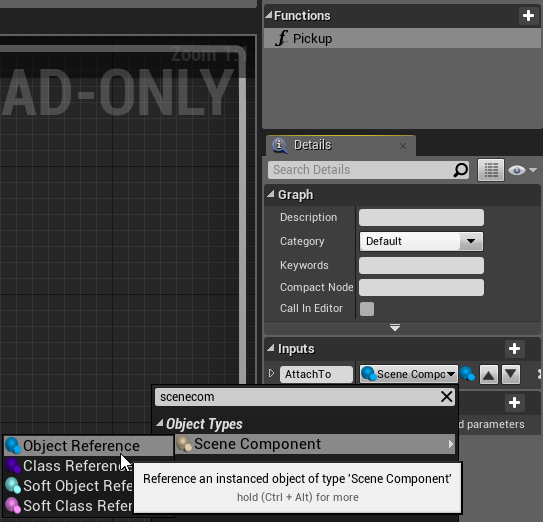Expand the AttachTo parameter row

click(x=272, y=373)
